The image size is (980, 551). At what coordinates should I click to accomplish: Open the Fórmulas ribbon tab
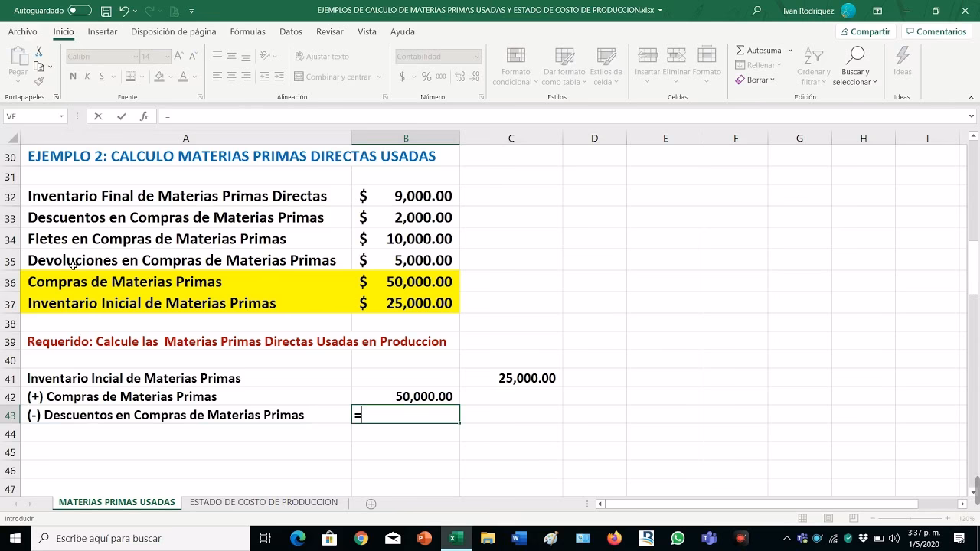247,31
